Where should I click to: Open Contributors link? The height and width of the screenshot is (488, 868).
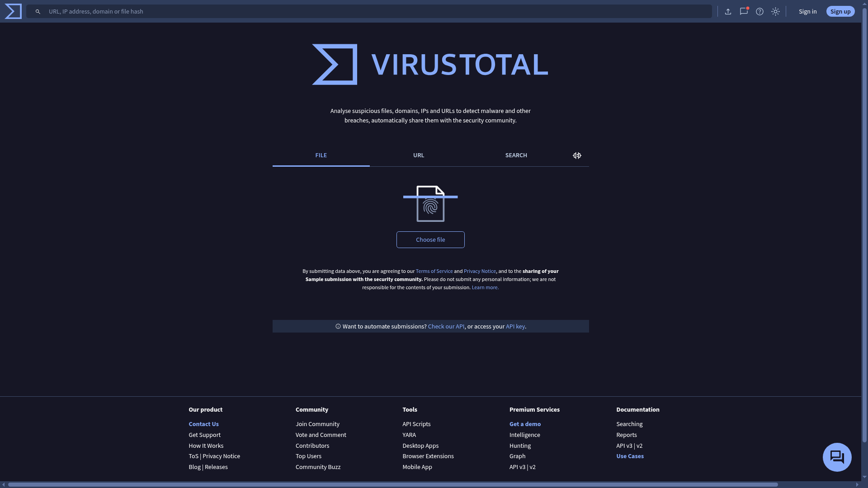pos(312,446)
